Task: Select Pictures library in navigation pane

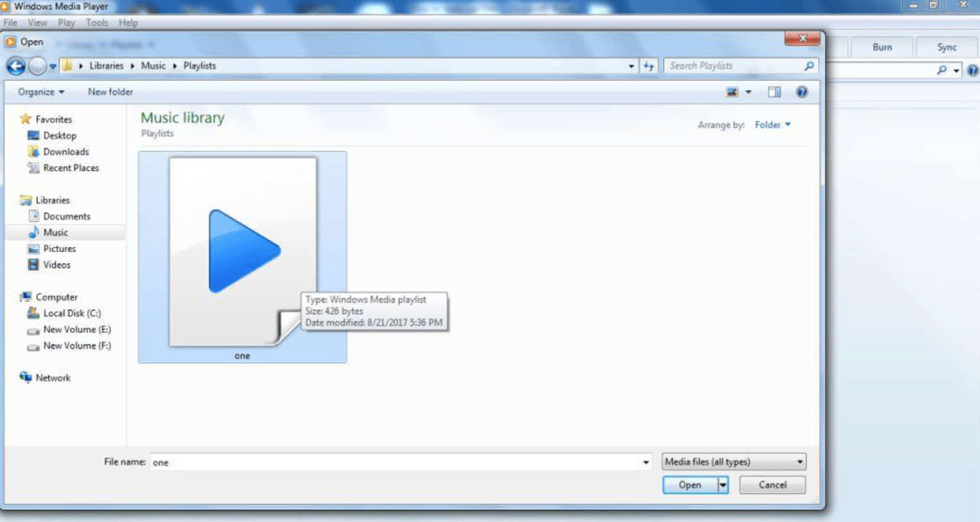Action: pyautogui.click(x=60, y=248)
